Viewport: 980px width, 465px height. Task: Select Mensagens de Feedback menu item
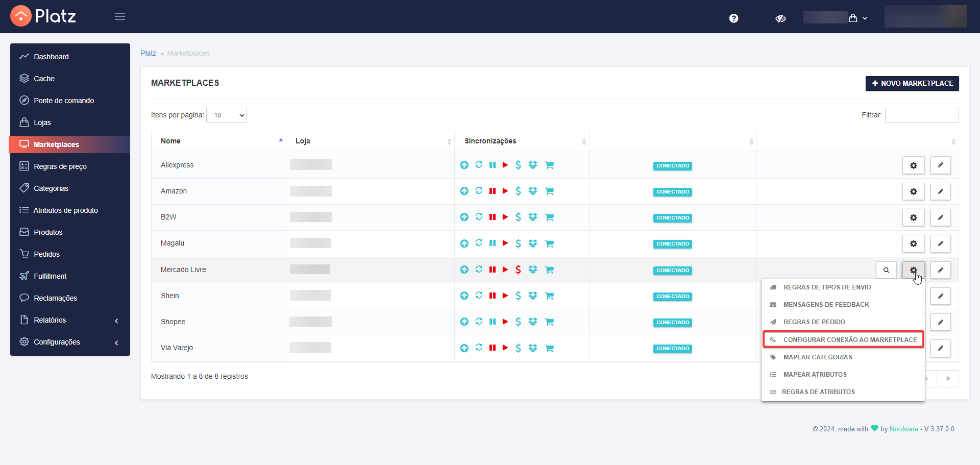(x=843, y=305)
